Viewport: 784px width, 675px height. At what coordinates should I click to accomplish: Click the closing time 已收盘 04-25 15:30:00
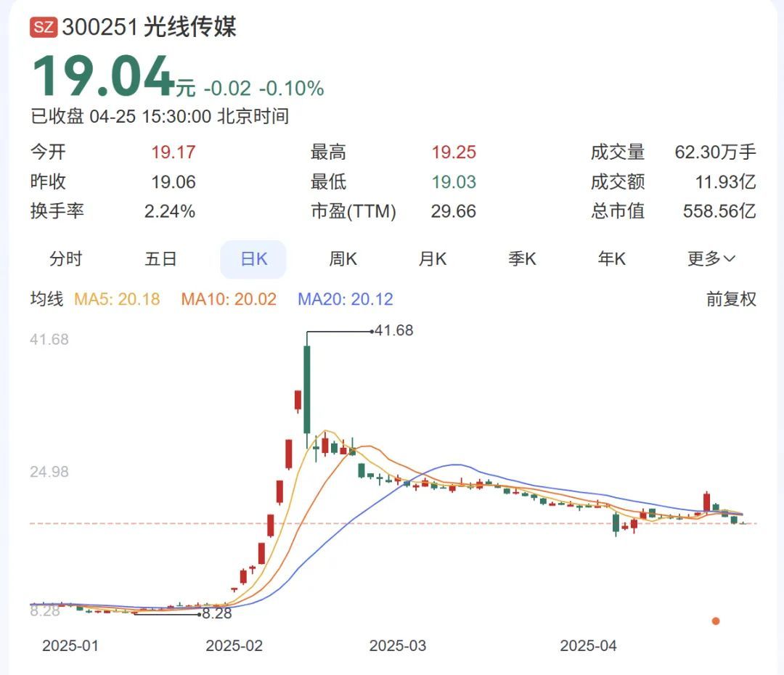121,117
